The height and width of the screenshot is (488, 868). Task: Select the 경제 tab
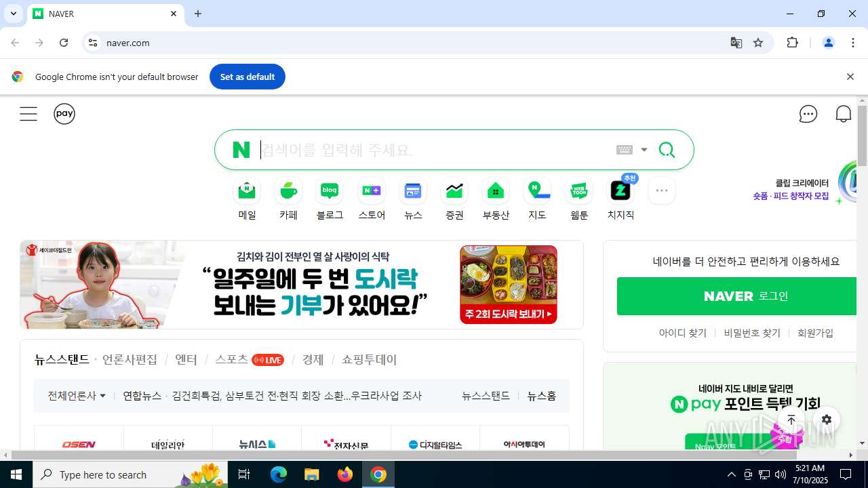313,359
